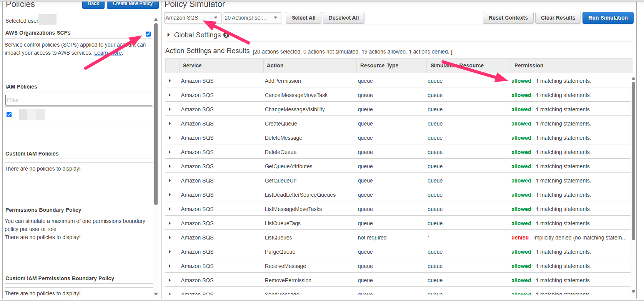Expand the DeleteQueue result row
The image size is (644, 303).
coord(170,152)
